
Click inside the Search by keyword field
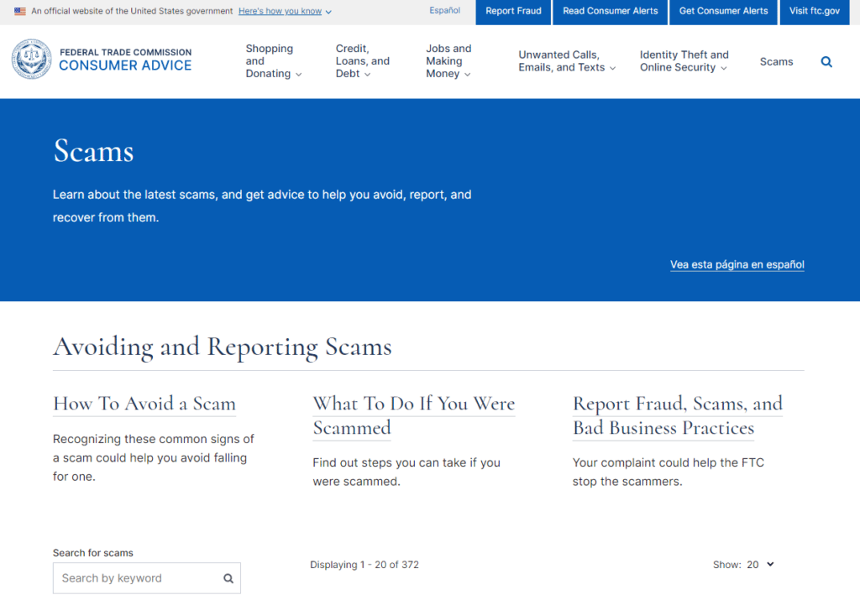[134, 578]
